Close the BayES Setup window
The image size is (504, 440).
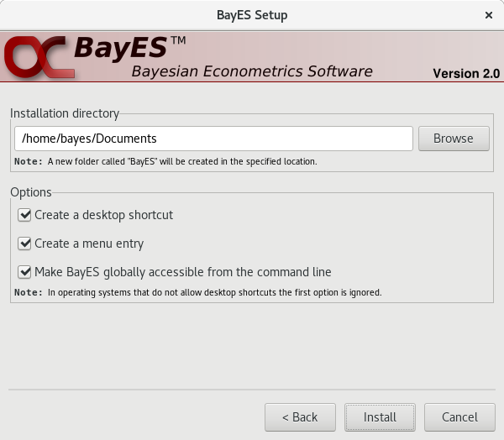tap(489, 15)
